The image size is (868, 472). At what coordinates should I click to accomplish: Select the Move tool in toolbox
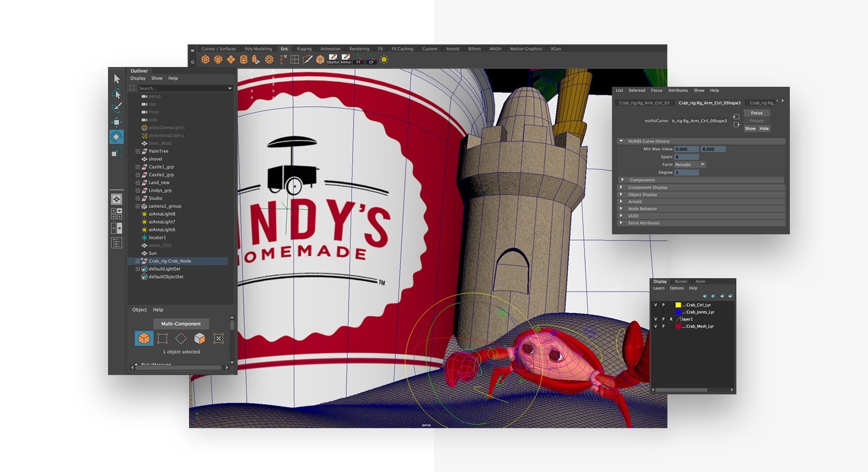coord(116,122)
